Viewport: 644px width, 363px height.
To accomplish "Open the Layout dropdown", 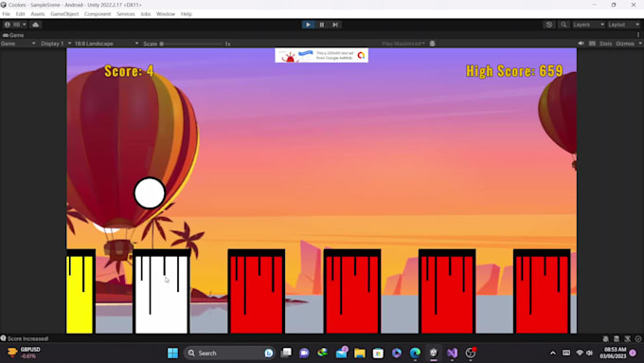I will 624,25.
